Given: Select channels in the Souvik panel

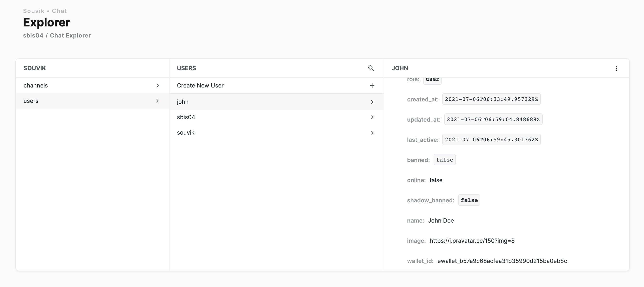Looking at the screenshot, I should (92, 86).
